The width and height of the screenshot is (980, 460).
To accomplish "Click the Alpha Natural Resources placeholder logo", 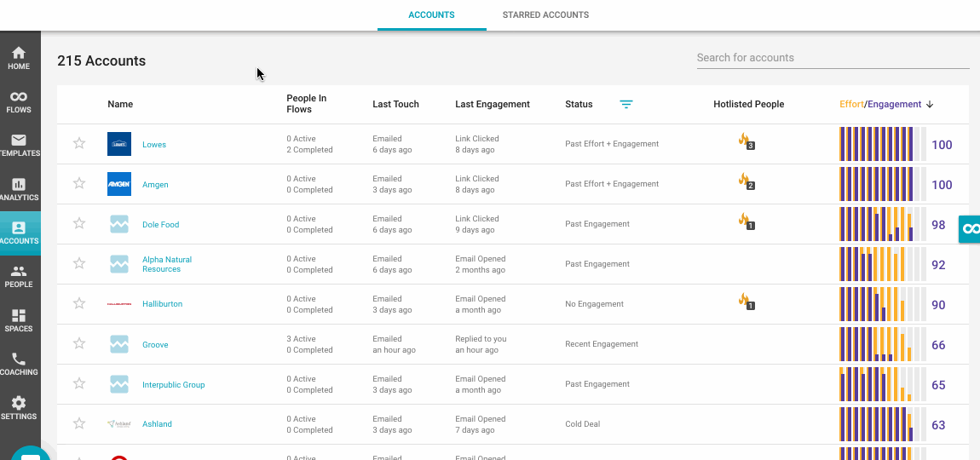I will pos(119,264).
